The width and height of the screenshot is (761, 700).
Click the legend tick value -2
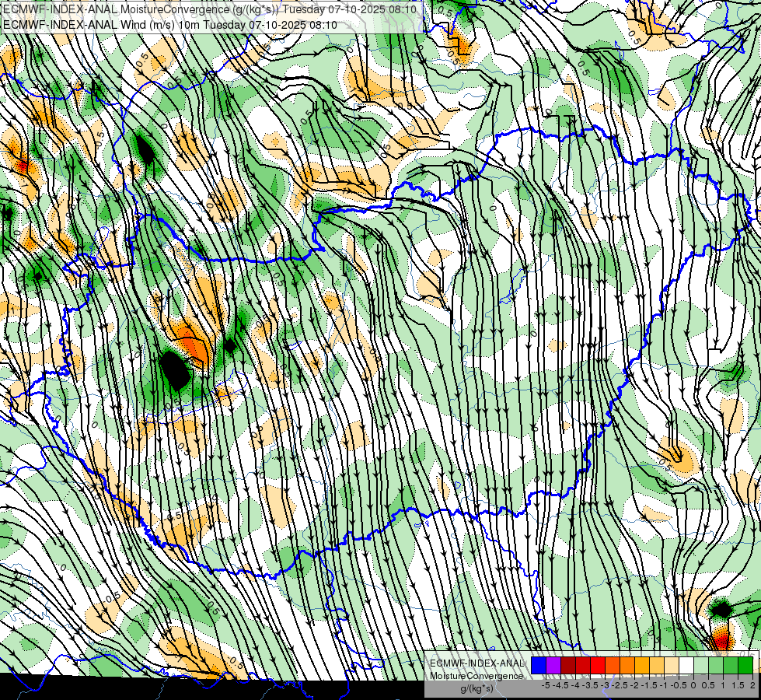click(x=634, y=685)
